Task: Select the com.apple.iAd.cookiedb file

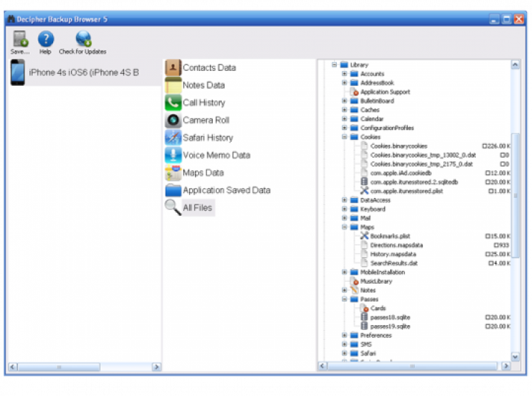Action: tap(401, 173)
